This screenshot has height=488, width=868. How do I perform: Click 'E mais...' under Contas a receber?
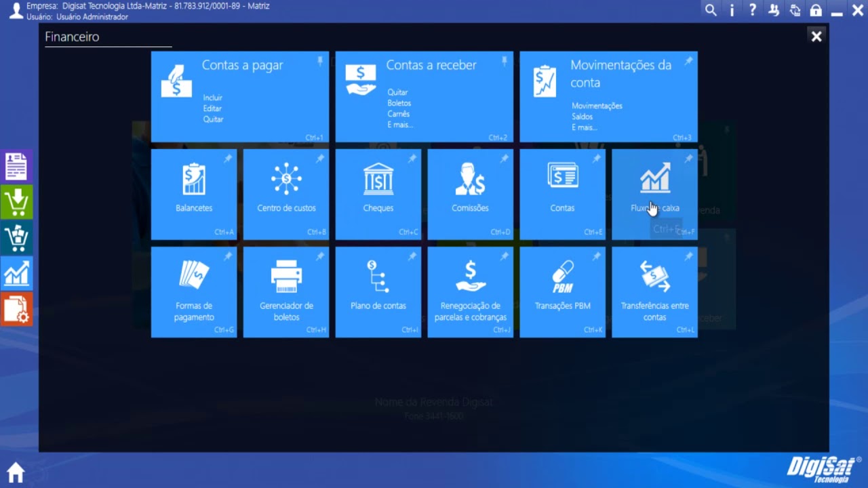pos(400,125)
